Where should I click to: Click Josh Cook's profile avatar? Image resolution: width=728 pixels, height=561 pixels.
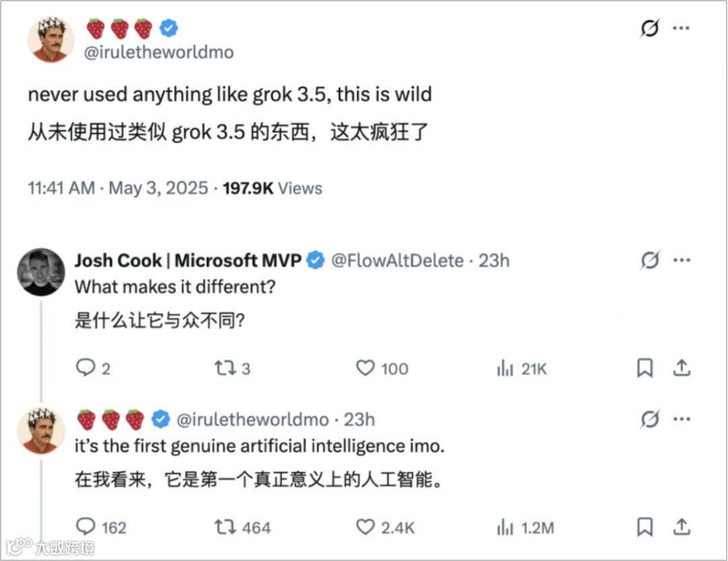tap(41, 272)
